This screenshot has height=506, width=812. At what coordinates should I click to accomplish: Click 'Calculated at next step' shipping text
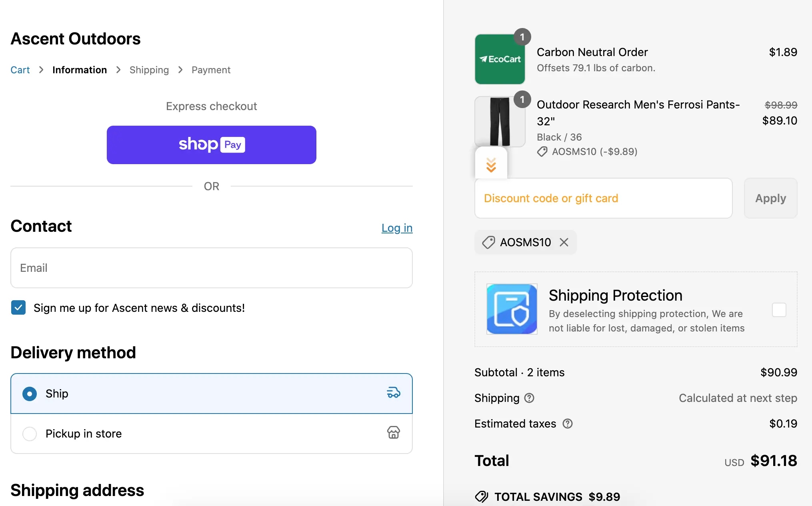click(x=738, y=398)
